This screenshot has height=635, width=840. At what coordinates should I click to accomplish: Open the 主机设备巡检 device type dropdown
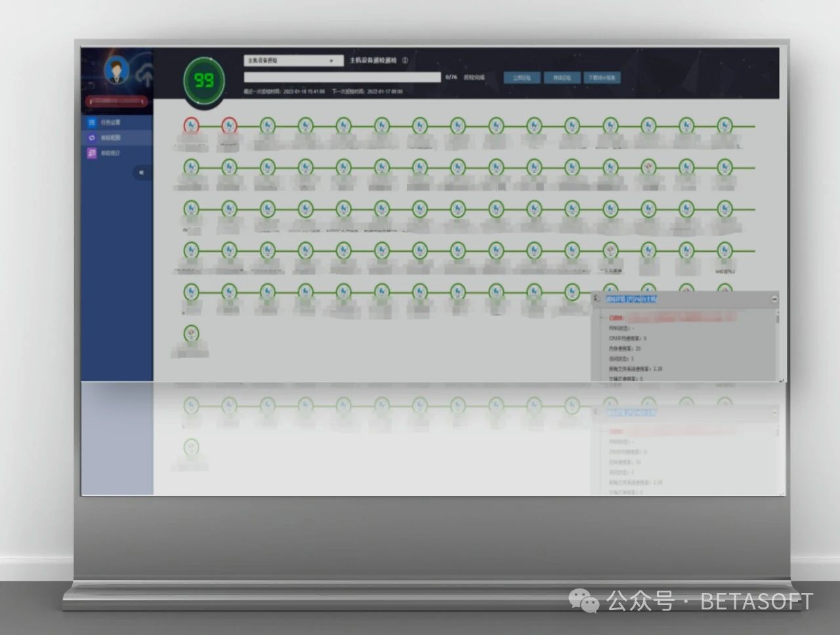[293, 60]
